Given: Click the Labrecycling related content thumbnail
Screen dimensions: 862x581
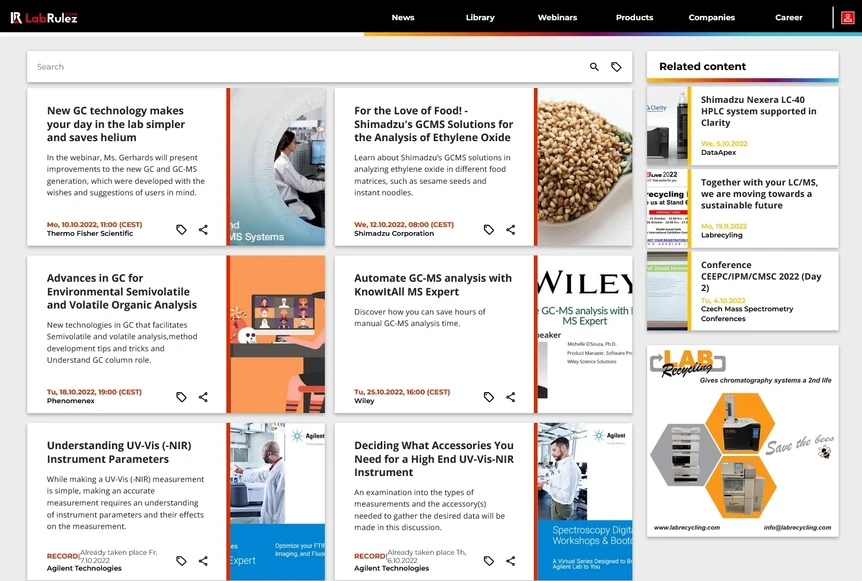Looking at the screenshot, I should (667, 208).
